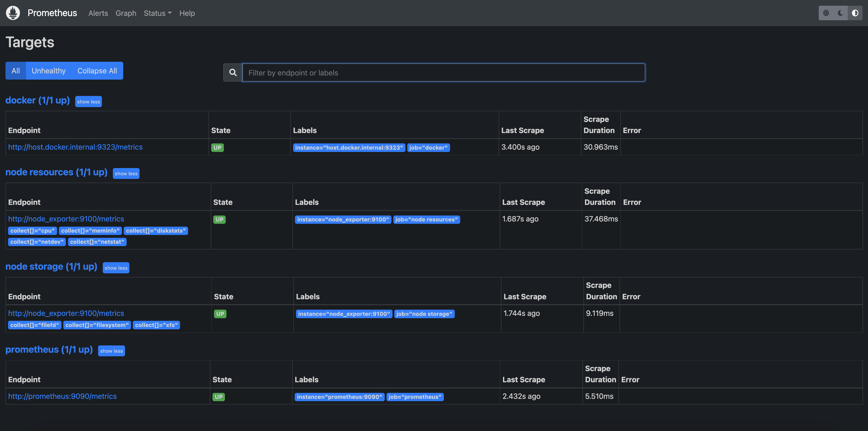Click collect[]="filefd" parameter badge
868x431 pixels.
tap(35, 325)
